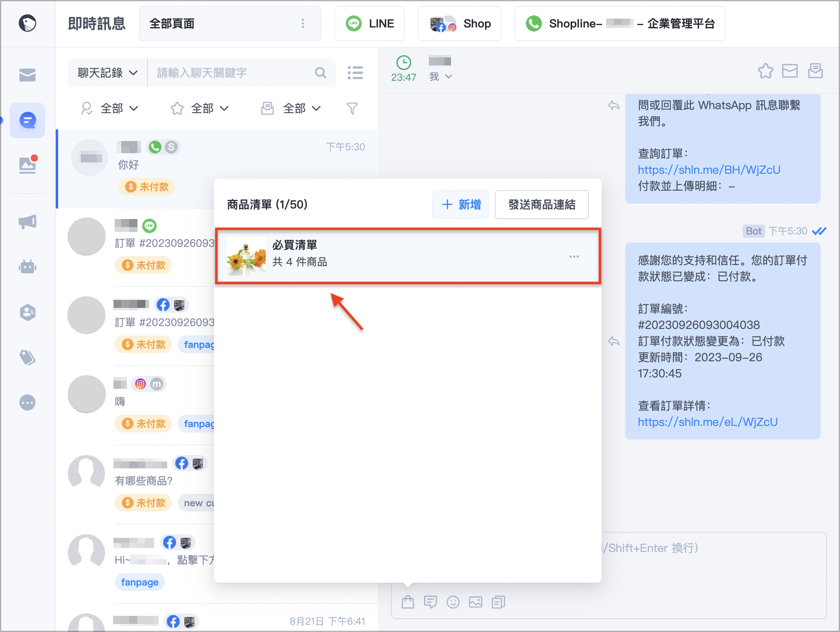
Task: Mark conversation unread with envelope icon
Action: tap(790, 71)
